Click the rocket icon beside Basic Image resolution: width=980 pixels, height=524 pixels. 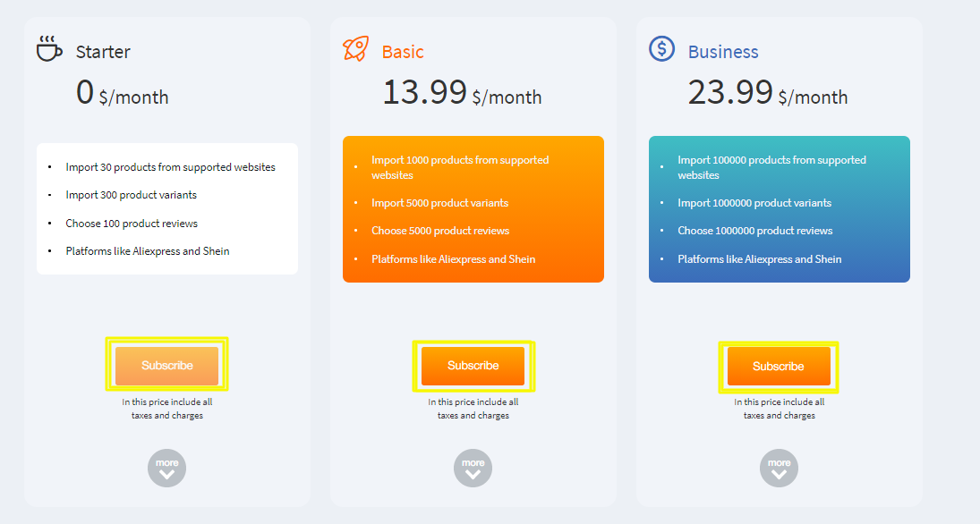pos(355,48)
